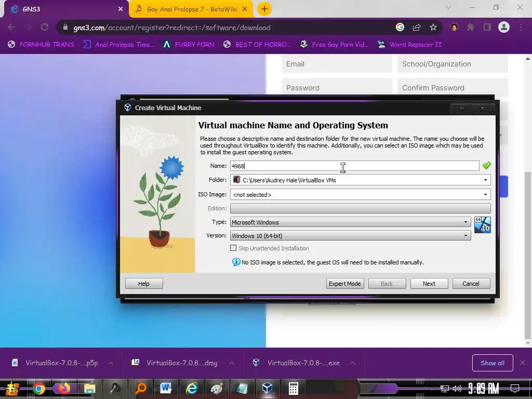Open the Word Replacer II bookmark
The height and width of the screenshot is (399, 532).
[x=409, y=45]
